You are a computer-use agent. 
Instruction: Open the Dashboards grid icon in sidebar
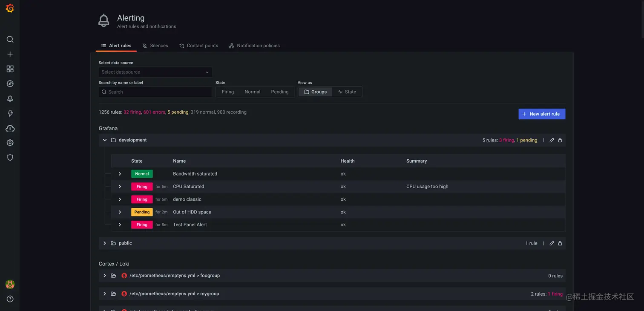pos(10,69)
